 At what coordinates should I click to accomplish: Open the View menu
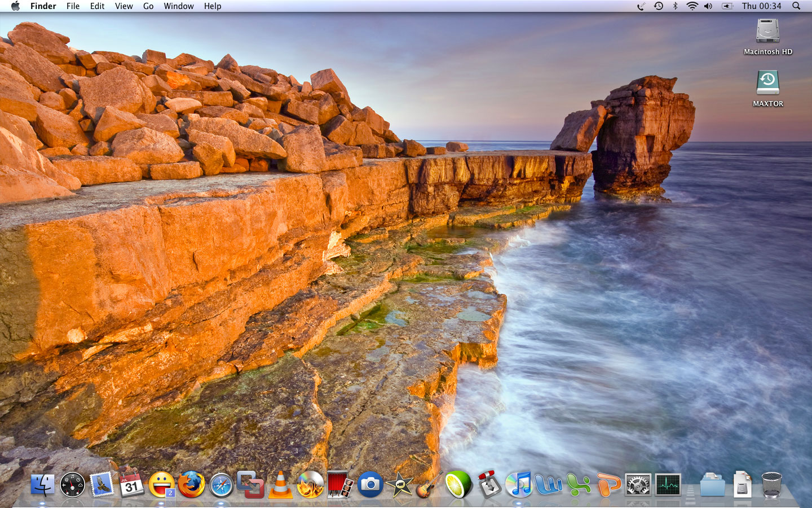pyautogui.click(x=123, y=6)
